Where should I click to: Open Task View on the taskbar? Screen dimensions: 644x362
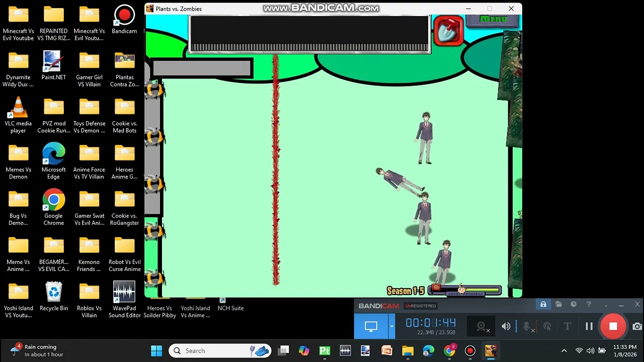coord(284,351)
